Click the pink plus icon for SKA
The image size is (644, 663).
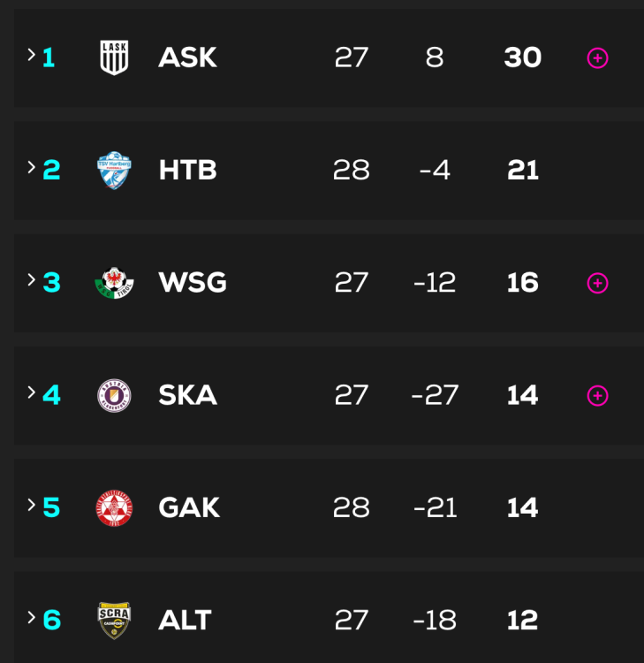coord(598,395)
